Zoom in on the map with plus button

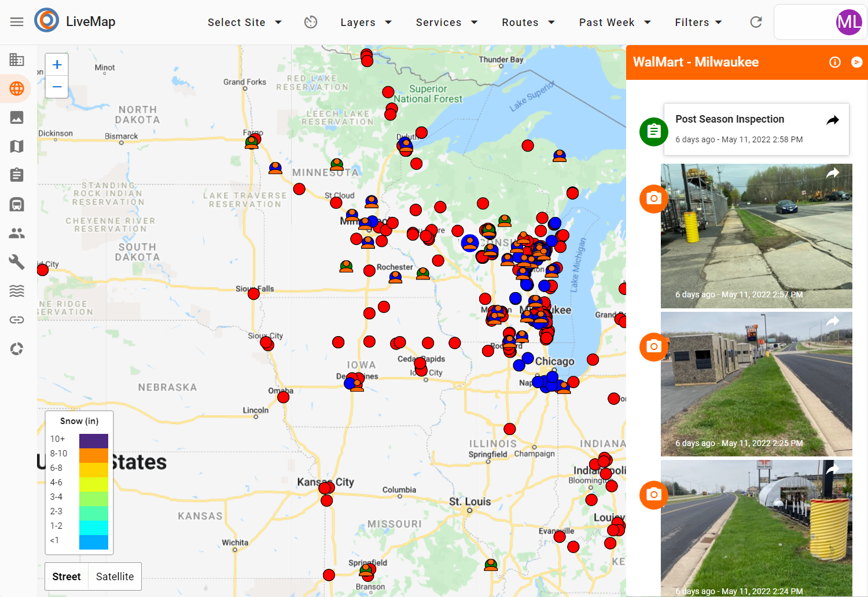[57, 65]
